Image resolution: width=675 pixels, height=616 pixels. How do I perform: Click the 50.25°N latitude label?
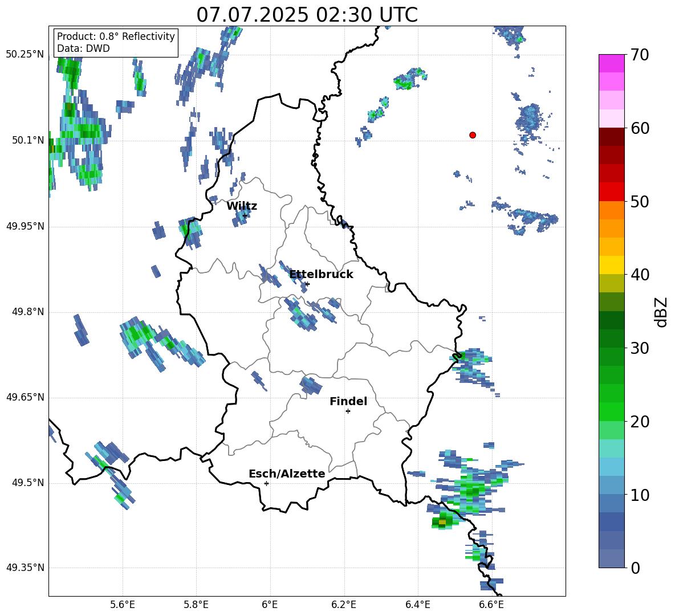(25, 55)
